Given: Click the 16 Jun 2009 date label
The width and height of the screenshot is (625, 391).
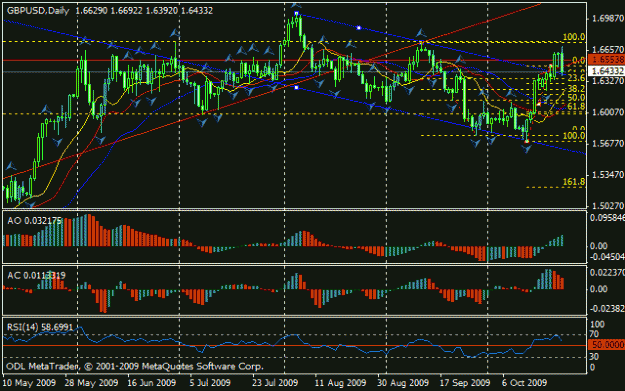Looking at the screenshot, I should pyautogui.click(x=151, y=383).
